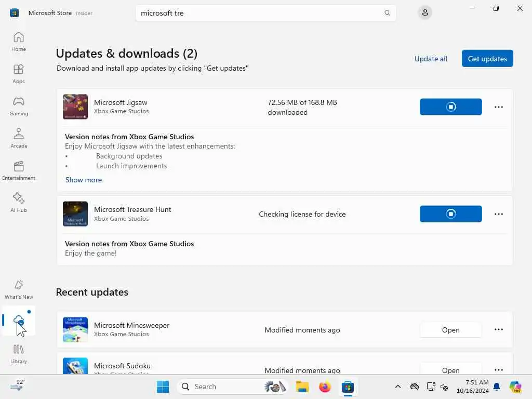Open File Explorer from the taskbar
The height and width of the screenshot is (399, 532).
[x=302, y=387]
